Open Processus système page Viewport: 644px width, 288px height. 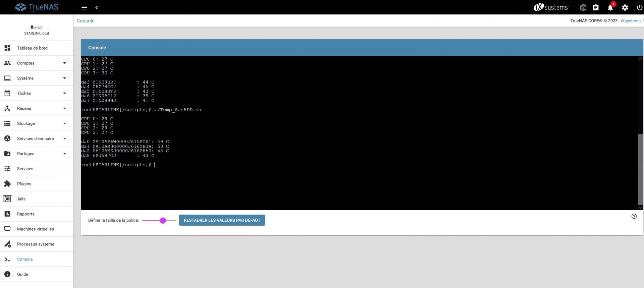(37, 244)
